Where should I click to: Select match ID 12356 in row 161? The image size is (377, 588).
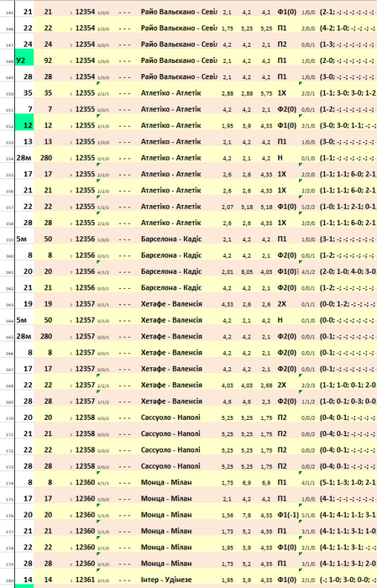click(85, 271)
